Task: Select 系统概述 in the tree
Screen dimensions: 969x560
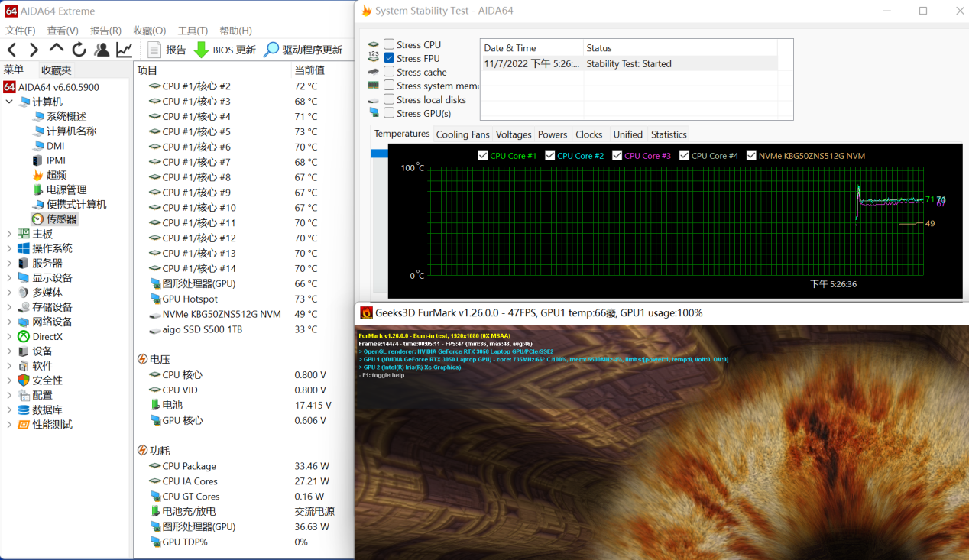Action: pyautogui.click(x=60, y=117)
